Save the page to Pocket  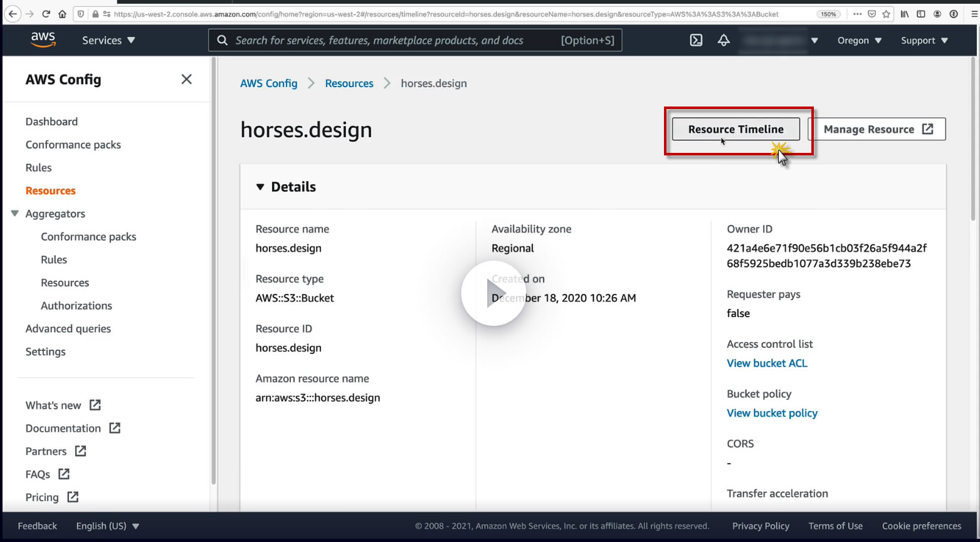coord(872,14)
